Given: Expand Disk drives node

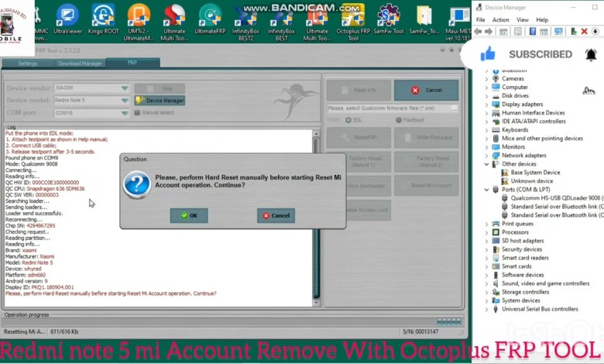Looking at the screenshot, I should click(486, 96).
